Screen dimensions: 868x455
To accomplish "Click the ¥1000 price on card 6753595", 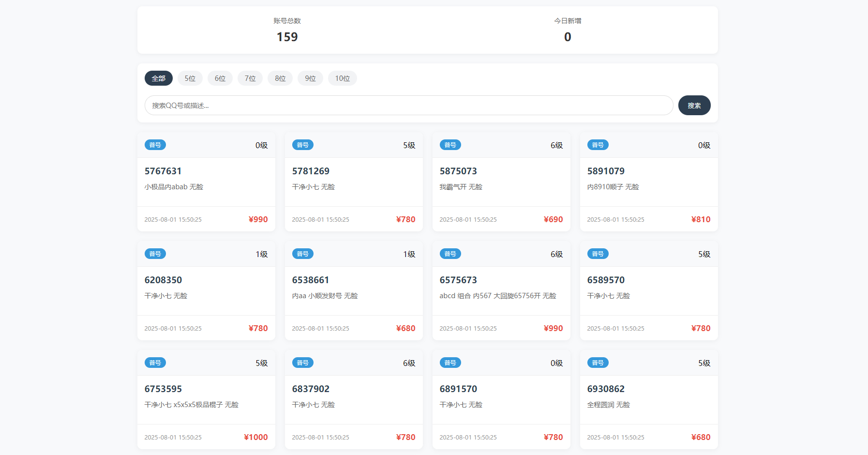I will click(255, 437).
